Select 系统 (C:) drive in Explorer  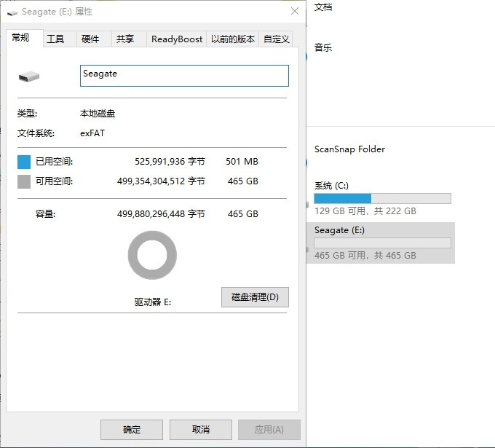382,198
